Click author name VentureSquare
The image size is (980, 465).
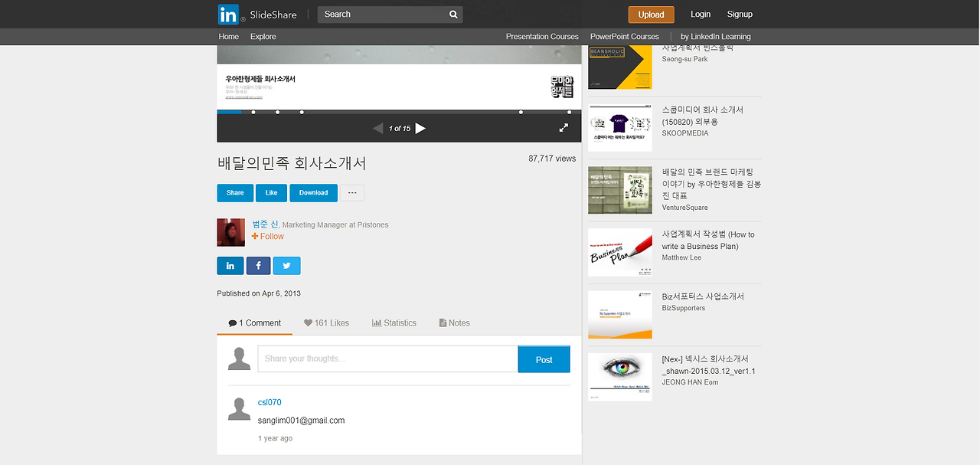pos(684,208)
